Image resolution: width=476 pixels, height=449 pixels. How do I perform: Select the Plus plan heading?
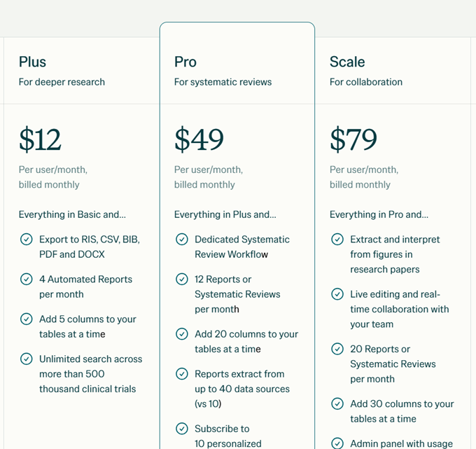pos(33,62)
